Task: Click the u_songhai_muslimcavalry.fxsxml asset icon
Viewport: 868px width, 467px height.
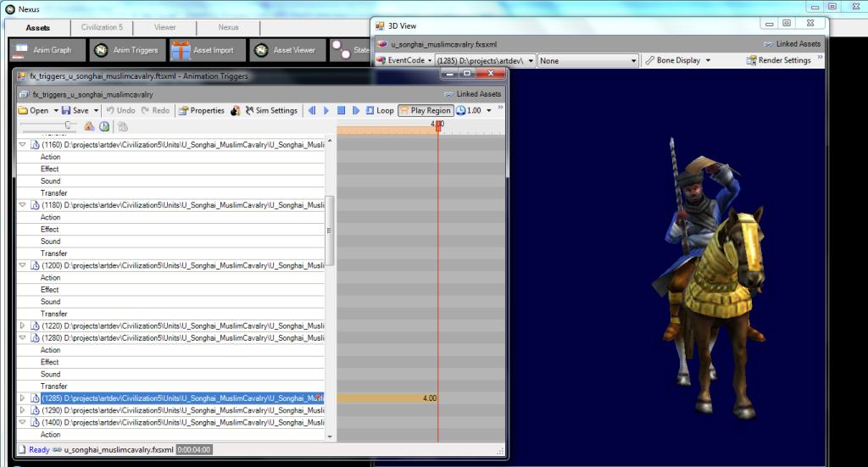Action: [382, 44]
